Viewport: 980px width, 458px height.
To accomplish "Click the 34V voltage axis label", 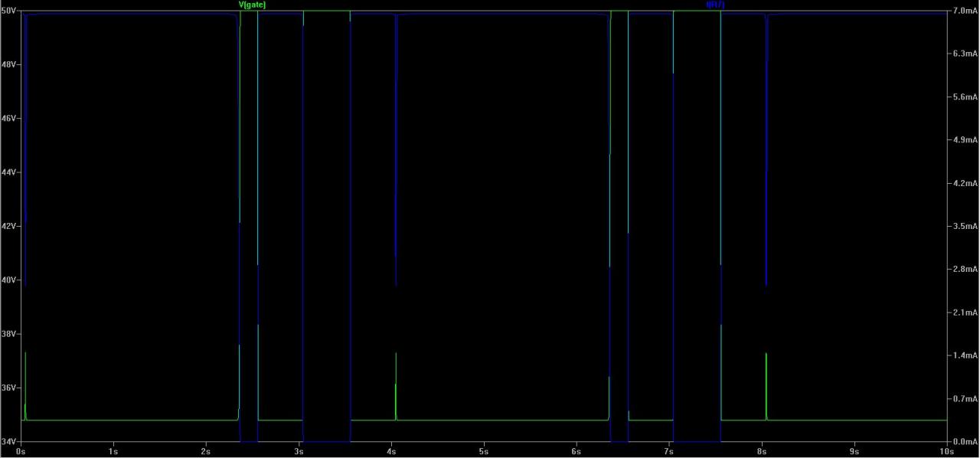I will tap(9, 442).
